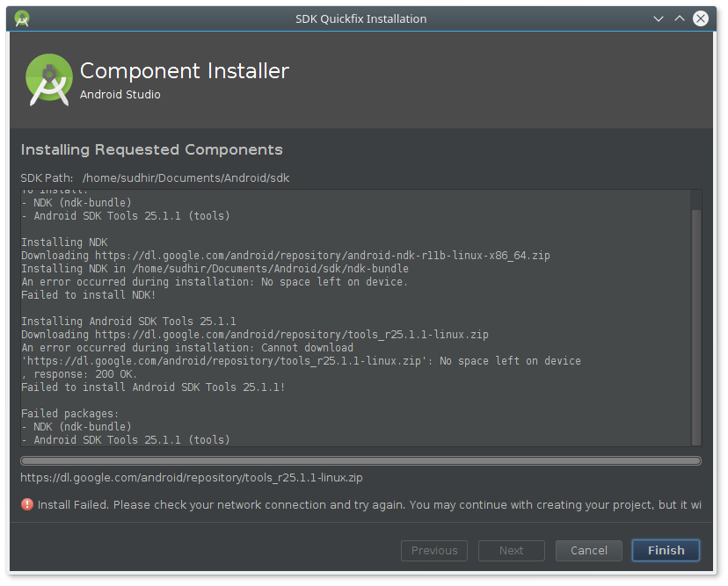Click the green Android Studio logo in header

point(48,79)
